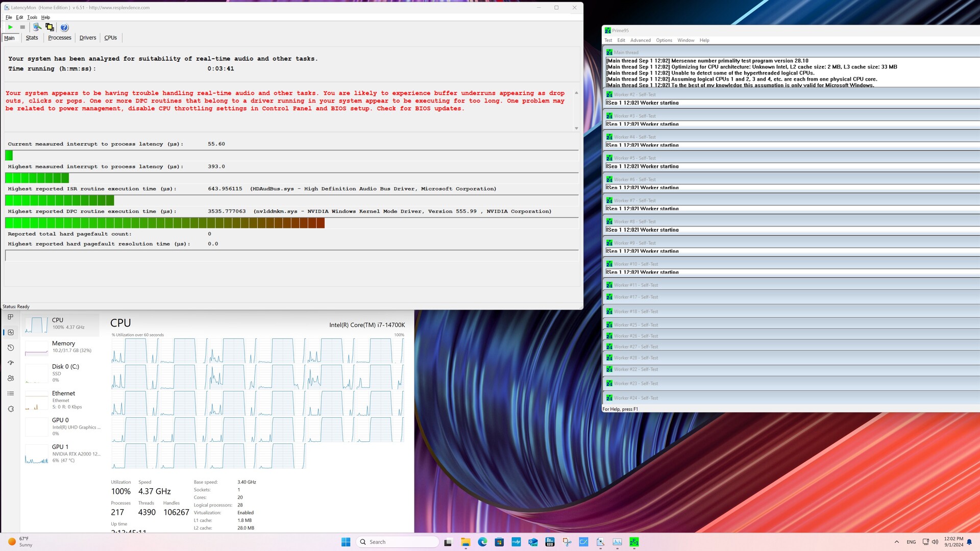
Task: Open the LatencyMon help question-mark icon
Action: (64, 28)
